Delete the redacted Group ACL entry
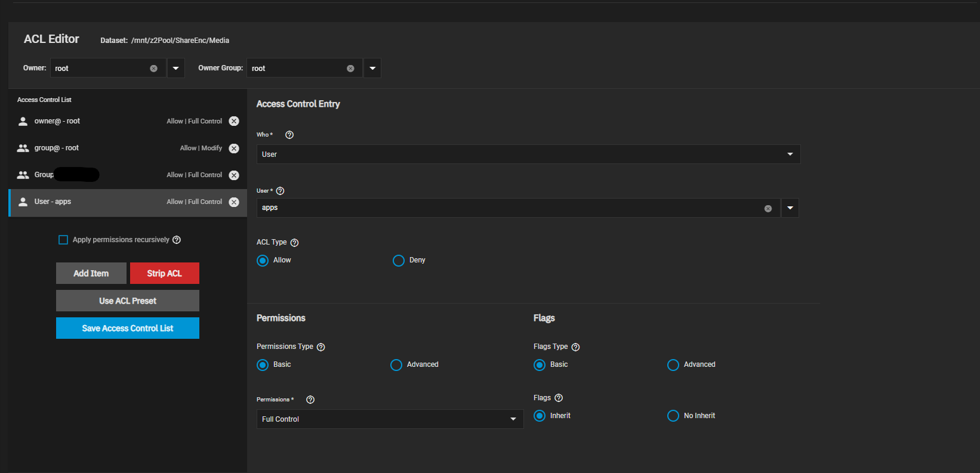 tap(234, 175)
